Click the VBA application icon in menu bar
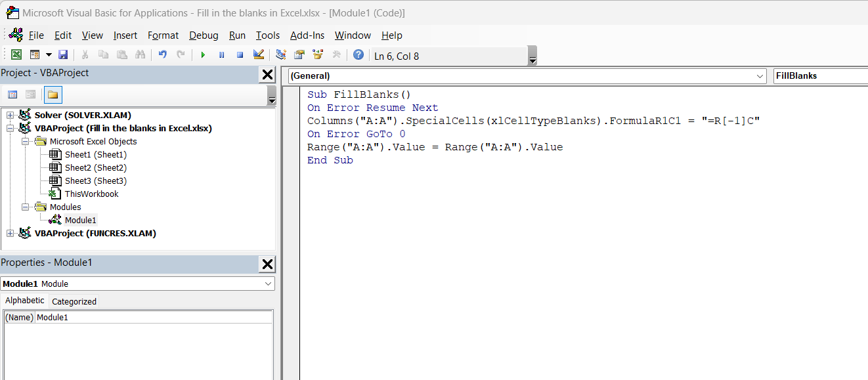Viewport: 868px width, 380px height. 16,35
